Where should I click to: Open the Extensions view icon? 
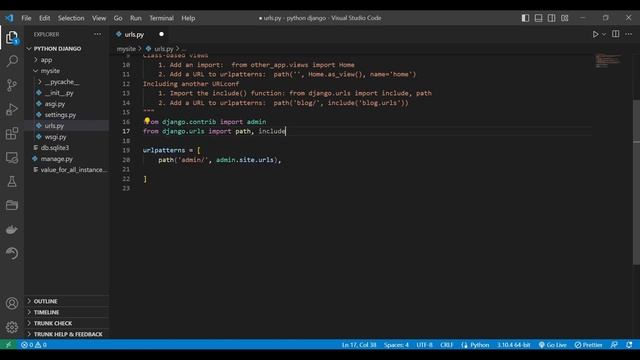pyautogui.click(x=12, y=133)
